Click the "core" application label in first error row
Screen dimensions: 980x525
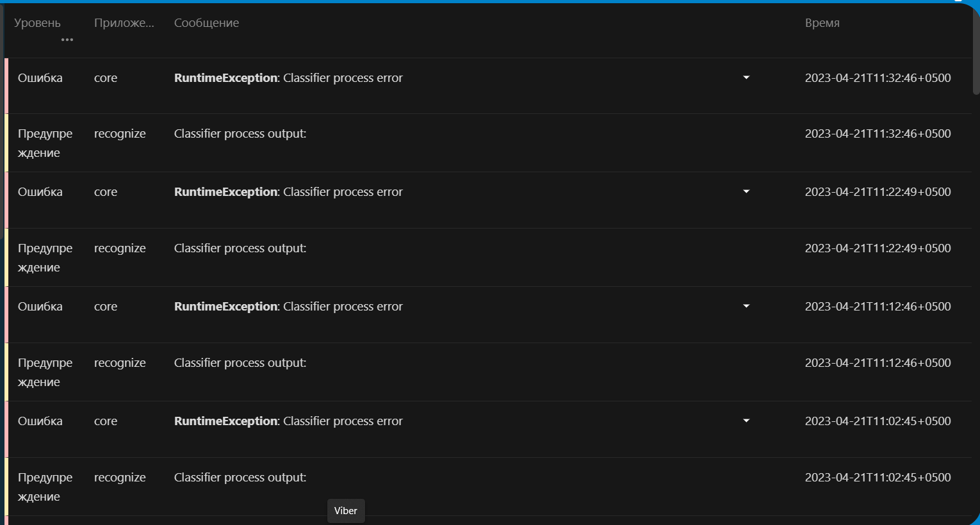click(105, 77)
